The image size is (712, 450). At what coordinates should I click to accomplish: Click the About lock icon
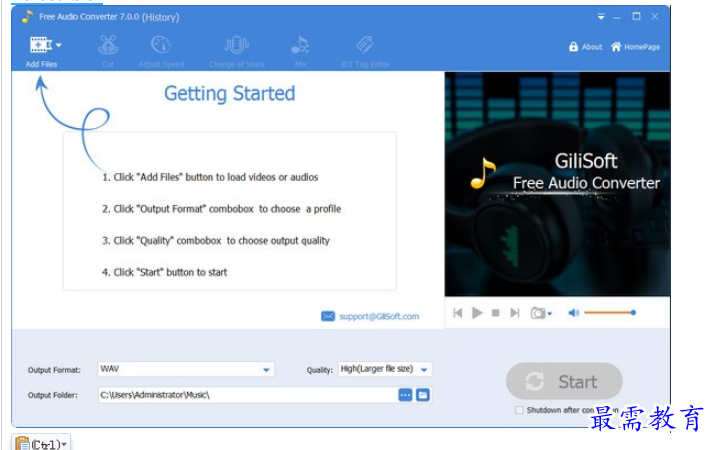pos(574,46)
